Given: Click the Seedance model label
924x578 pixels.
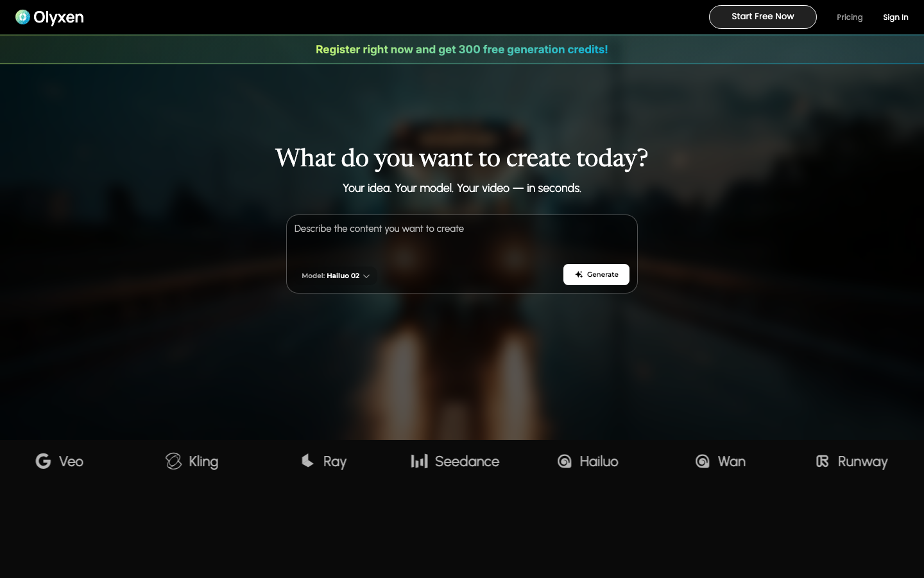Looking at the screenshot, I should point(467,462).
